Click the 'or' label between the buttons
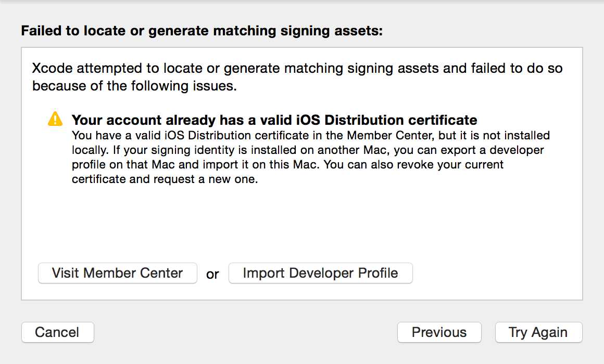Screen dimensions: 604x364 (x=212, y=275)
